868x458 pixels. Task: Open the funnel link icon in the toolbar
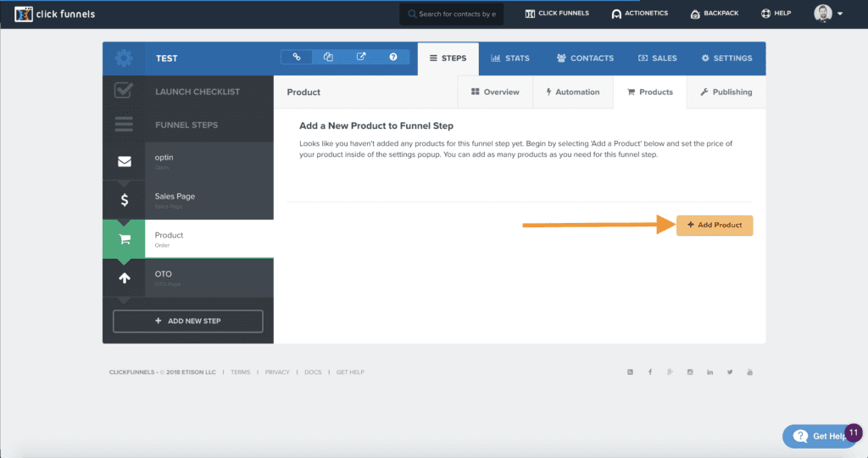(x=297, y=57)
